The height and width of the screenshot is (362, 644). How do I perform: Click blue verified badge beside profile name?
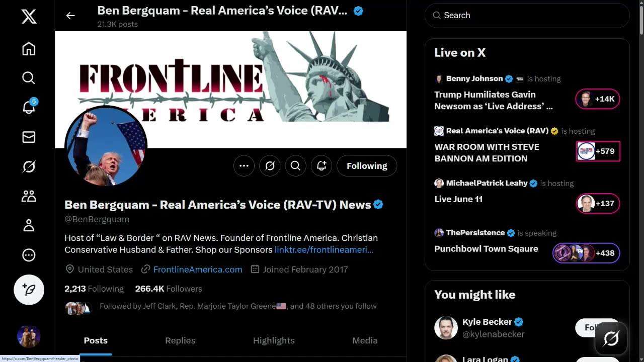point(378,205)
